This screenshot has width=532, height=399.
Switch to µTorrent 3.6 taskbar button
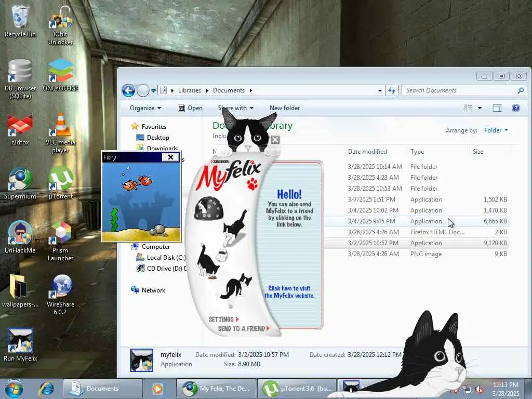click(297, 389)
